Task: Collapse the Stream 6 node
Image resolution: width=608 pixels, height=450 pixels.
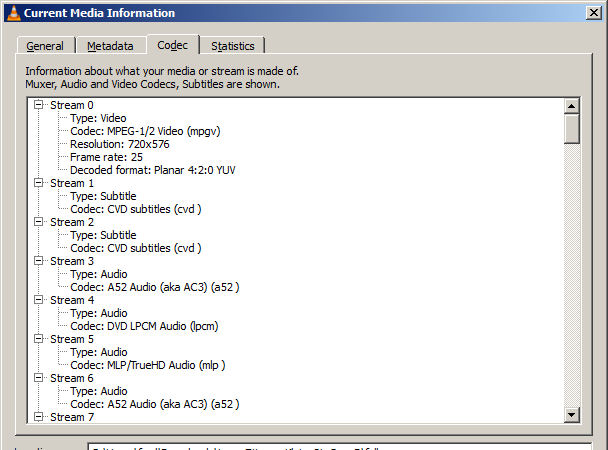Action: [x=38, y=378]
